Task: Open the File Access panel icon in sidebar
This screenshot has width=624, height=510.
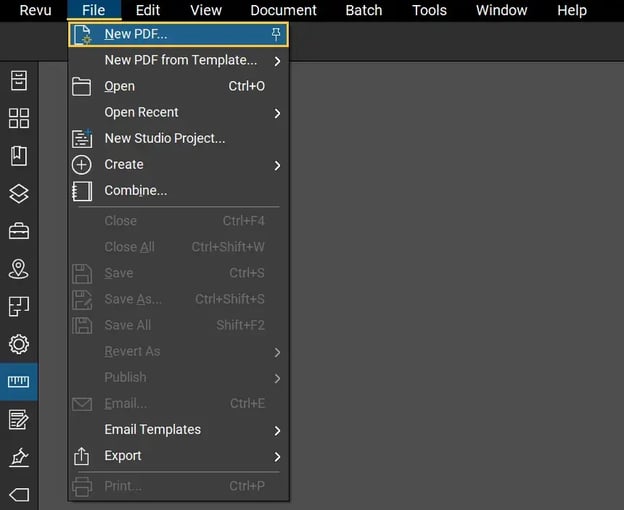Action: 19,81
